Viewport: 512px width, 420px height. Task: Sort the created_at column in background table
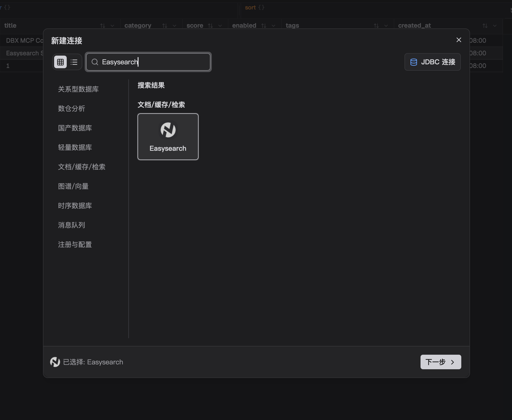(x=485, y=25)
